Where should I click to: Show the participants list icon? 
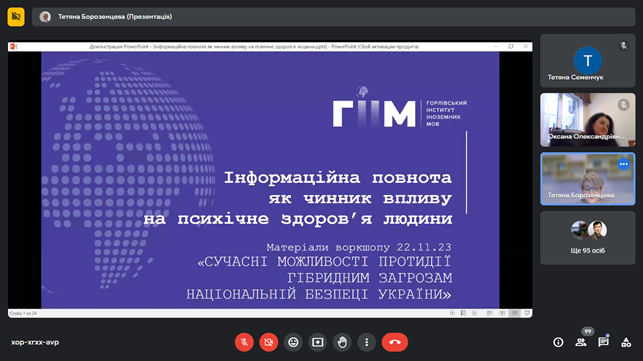tap(581, 342)
